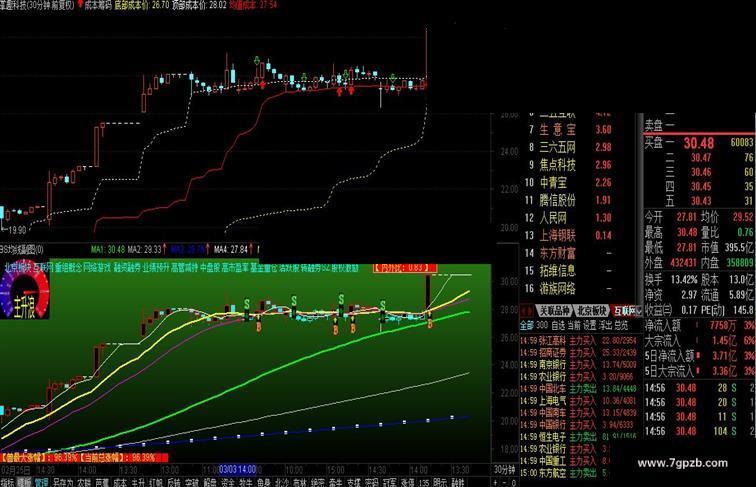The image size is (756, 487).
Task: Click the 腾信股份 stock row
Action: pyautogui.click(x=569, y=200)
